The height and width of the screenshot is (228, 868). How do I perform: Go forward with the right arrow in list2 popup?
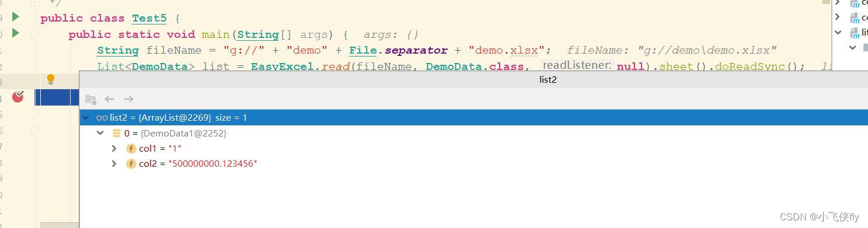(129, 99)
